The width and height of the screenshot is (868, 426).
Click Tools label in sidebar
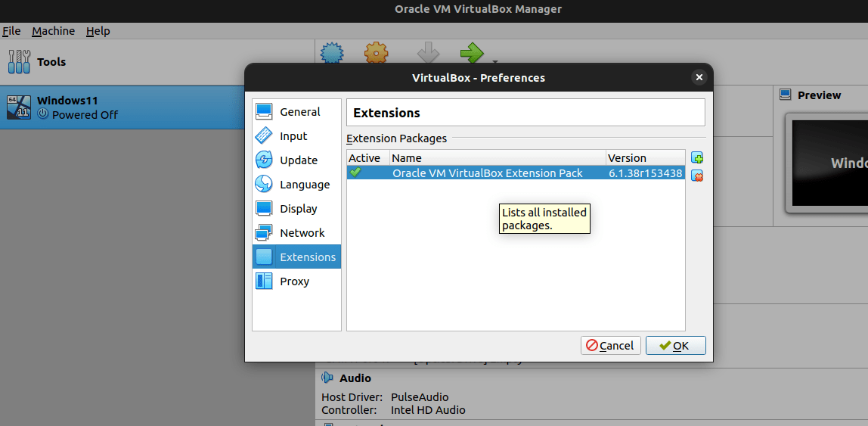51,61
